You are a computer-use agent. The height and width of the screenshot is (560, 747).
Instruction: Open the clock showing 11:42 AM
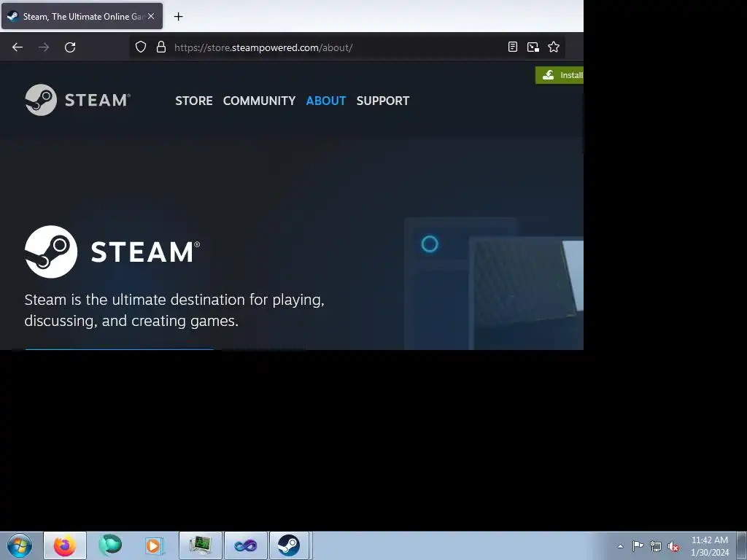click(x=710, y=546)
